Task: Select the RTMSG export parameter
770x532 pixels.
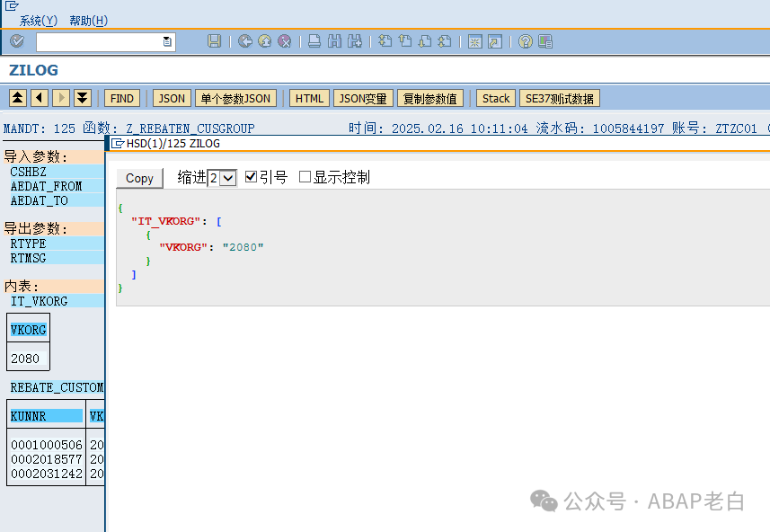Action: [29, 258]
